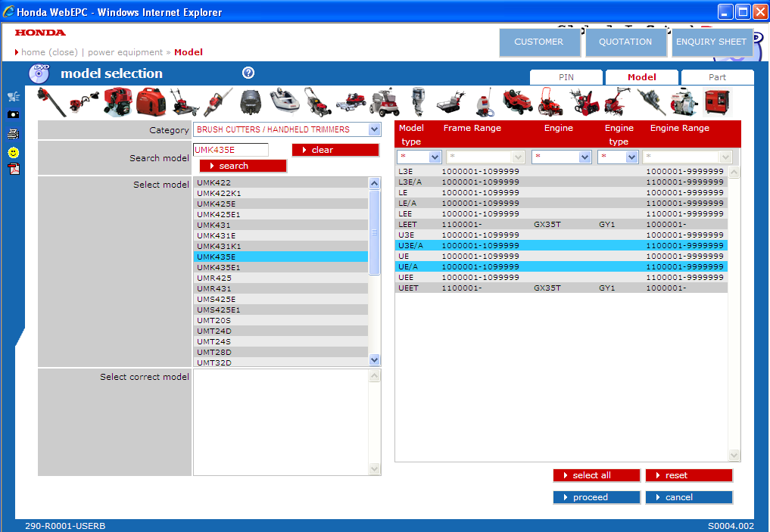Click the Select model list scroll down arrow

pyautogui.click(x=374, y=359)
